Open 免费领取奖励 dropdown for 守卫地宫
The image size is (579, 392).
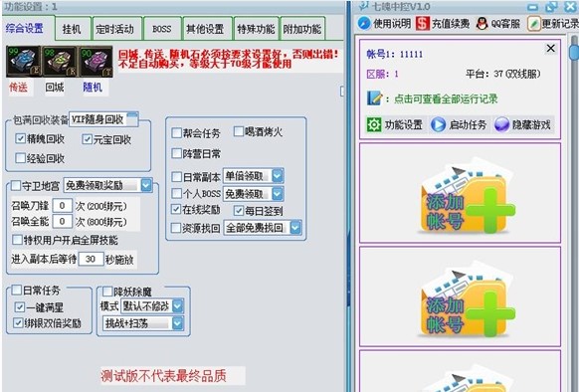[107, 185]
